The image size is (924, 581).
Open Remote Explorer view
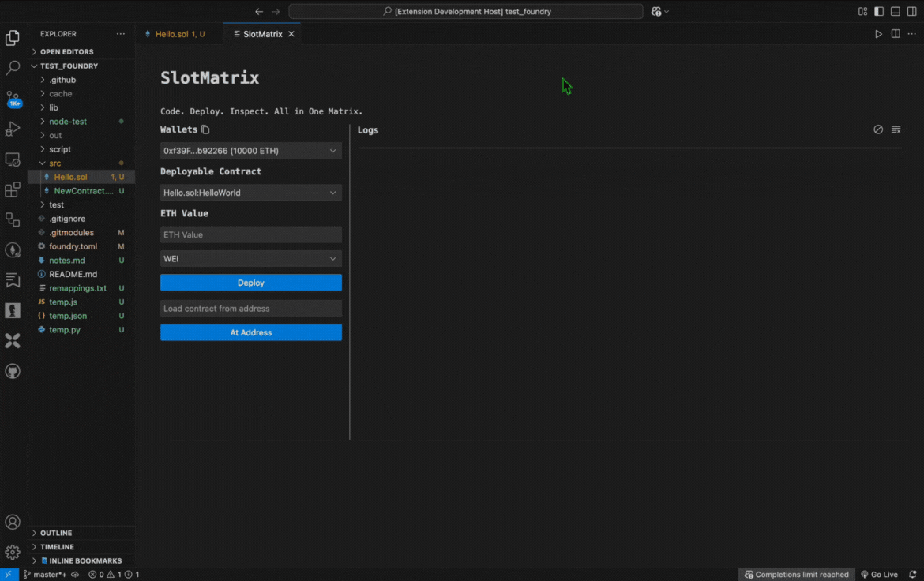pos(13,159)
